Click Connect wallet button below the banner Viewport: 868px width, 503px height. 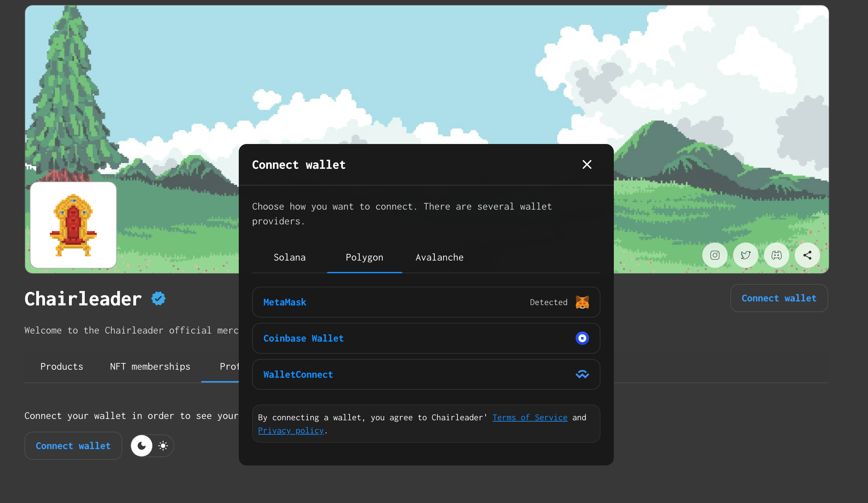click(x=779, y=298)
